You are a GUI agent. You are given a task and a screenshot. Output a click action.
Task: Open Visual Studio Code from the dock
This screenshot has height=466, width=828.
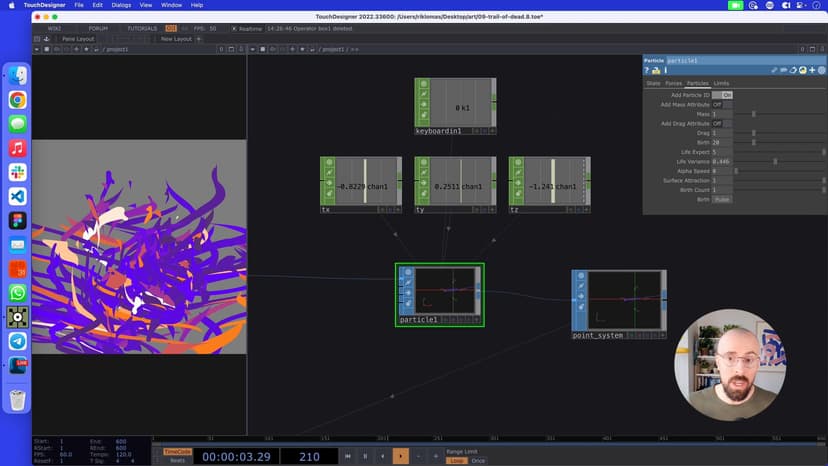pyautogui.click(x=17, y=196)
